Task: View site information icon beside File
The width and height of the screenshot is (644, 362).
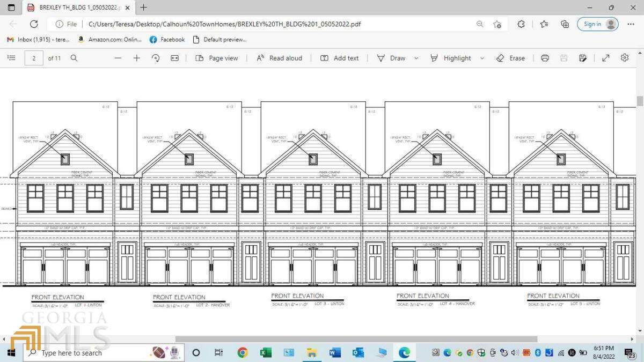Action: [59, 24]
